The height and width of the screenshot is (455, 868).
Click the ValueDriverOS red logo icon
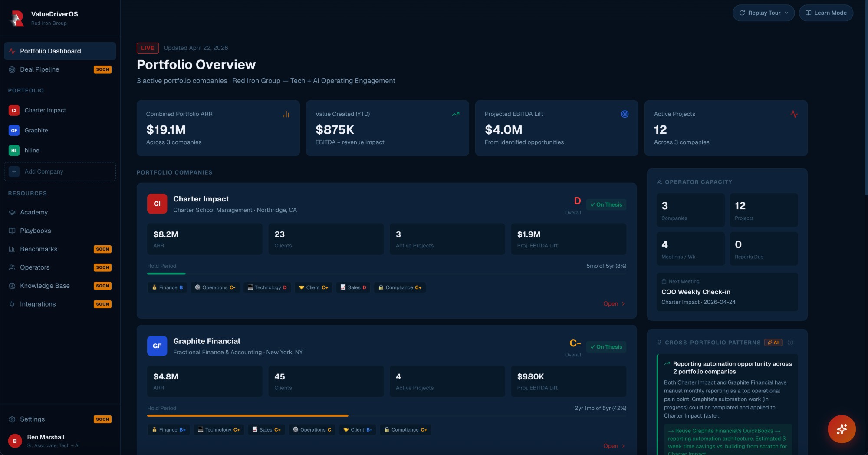(16, 18)
